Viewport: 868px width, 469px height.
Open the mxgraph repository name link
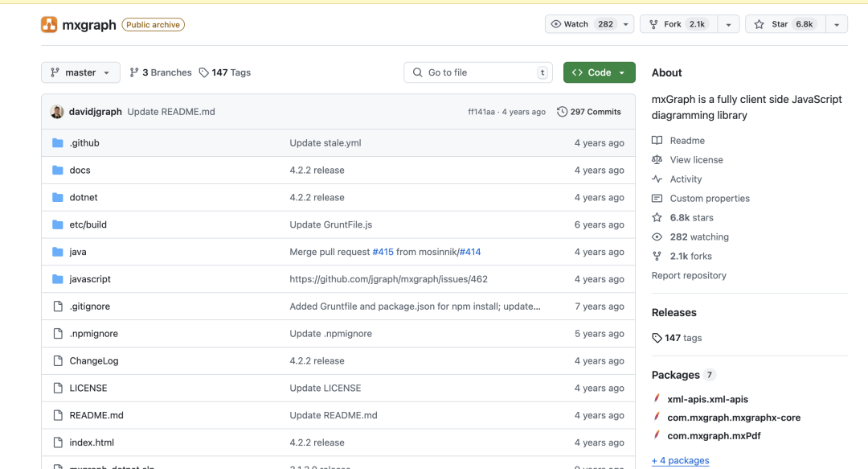89,25
